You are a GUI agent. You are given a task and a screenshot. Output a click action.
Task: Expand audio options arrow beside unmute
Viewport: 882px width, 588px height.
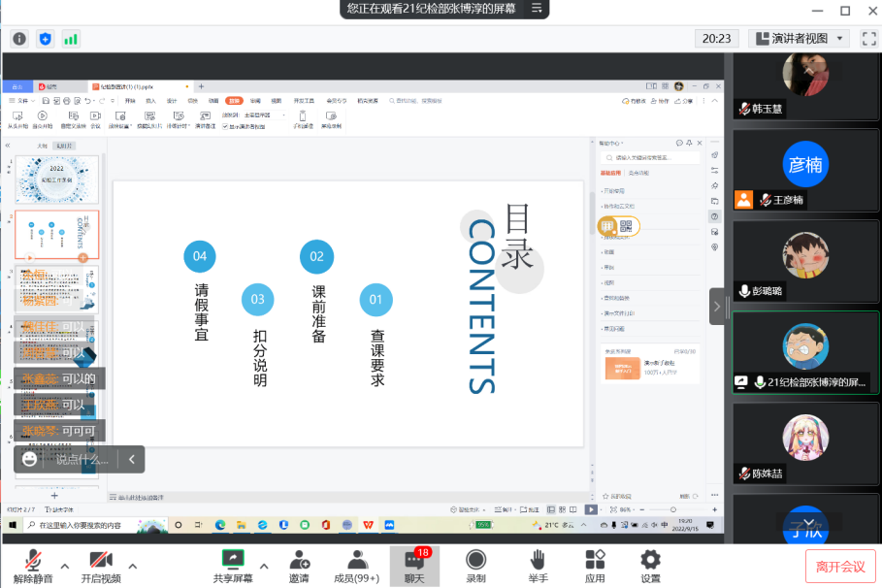click(65, 565)
